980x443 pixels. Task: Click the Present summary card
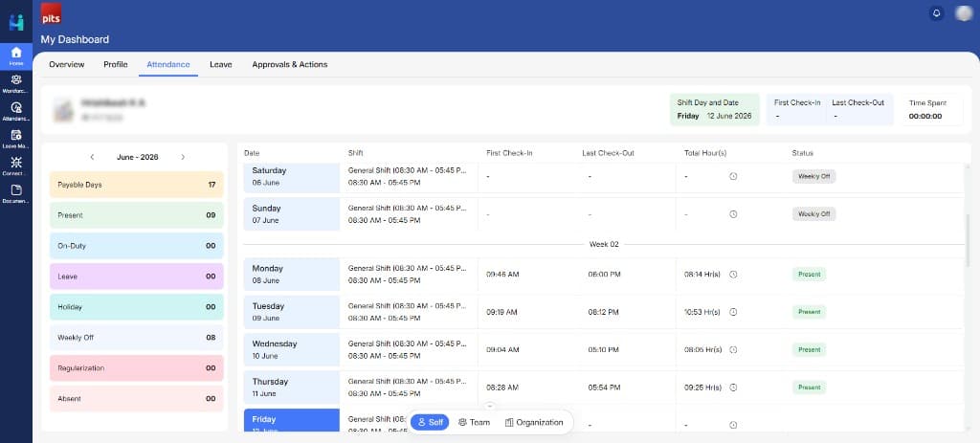click(x=136, y=215)
